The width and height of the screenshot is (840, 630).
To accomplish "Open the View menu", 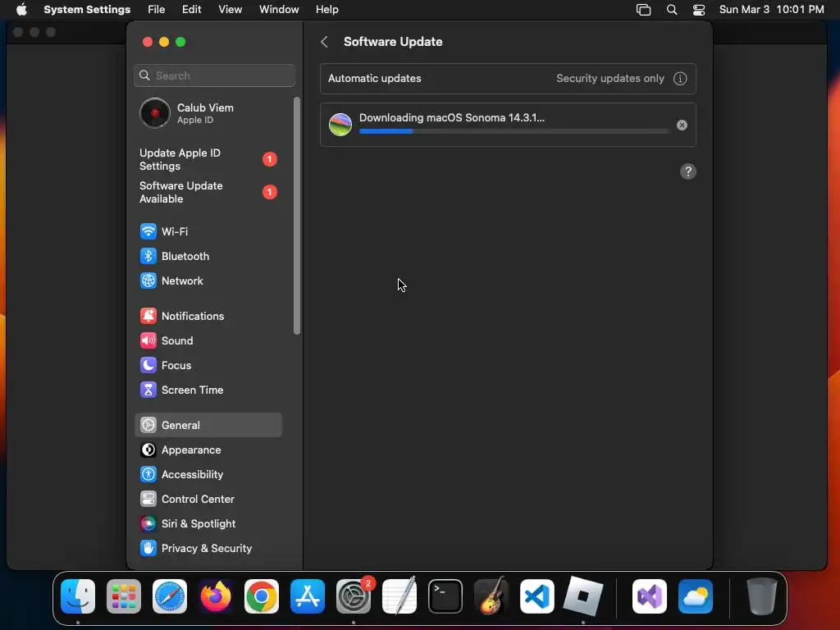I will [x=230, y=10].
